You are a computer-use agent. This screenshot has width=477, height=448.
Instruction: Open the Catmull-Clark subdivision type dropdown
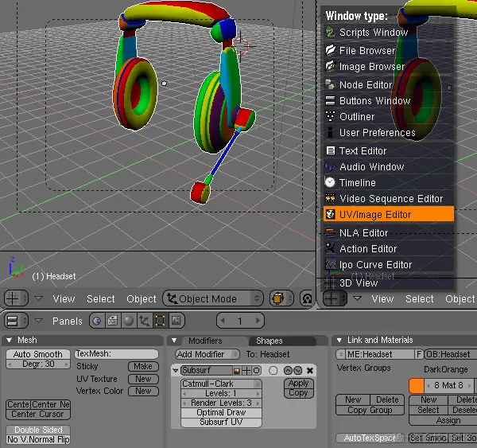(221, 384)
